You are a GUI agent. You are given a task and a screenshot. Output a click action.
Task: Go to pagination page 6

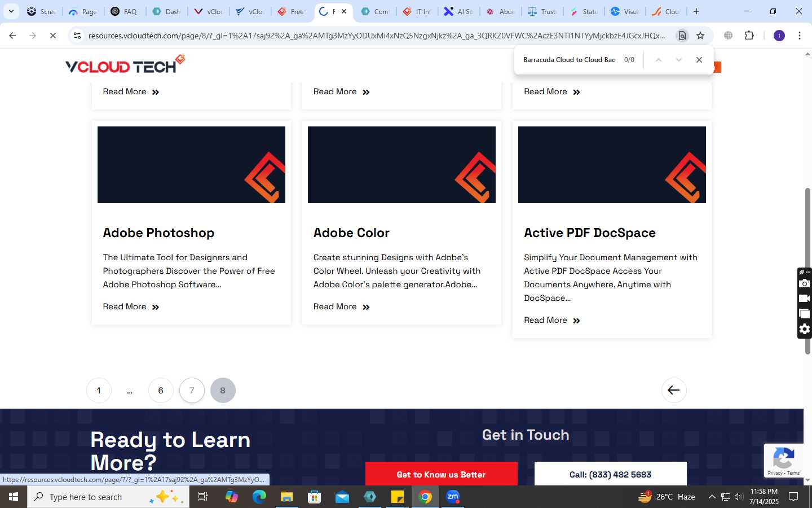point(161,390)
